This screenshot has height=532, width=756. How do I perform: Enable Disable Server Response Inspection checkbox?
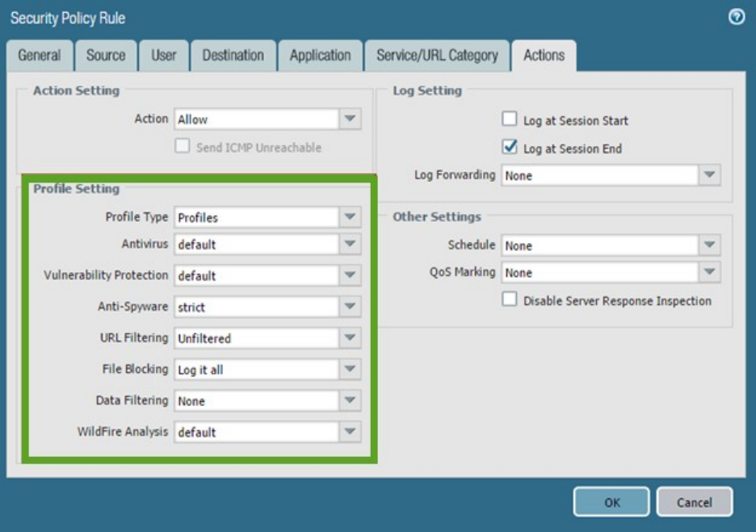pos(509,299)
